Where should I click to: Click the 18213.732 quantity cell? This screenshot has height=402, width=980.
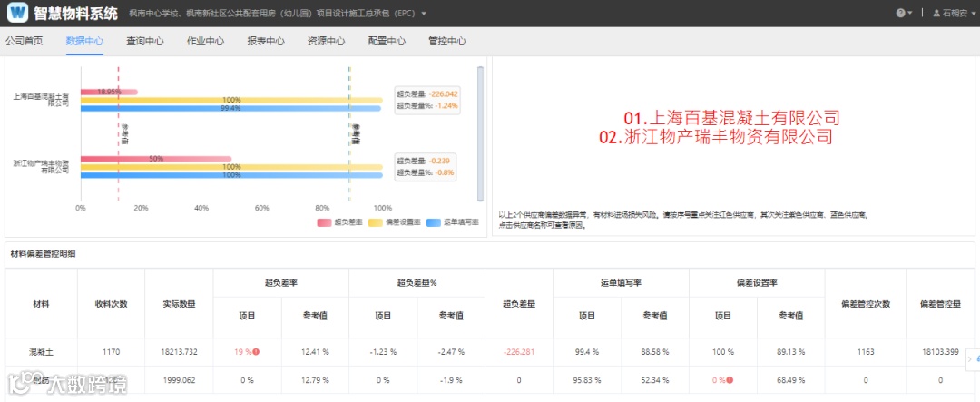pyautogui.click(x=179, y=352)
